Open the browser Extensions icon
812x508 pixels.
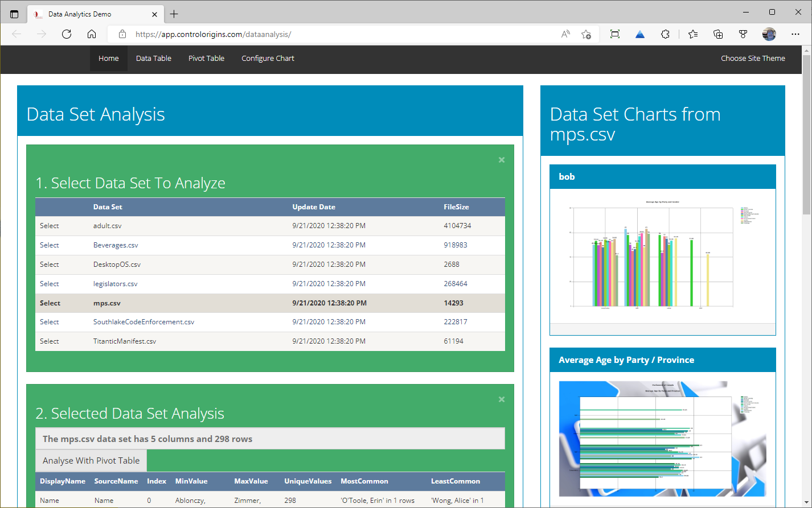click(665, 34)
